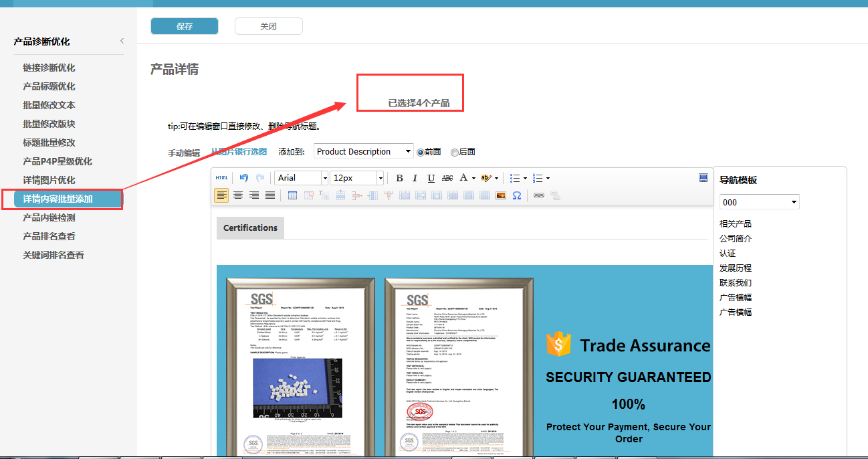Apply text highlight color
The image size is (868, 459).
486,178
